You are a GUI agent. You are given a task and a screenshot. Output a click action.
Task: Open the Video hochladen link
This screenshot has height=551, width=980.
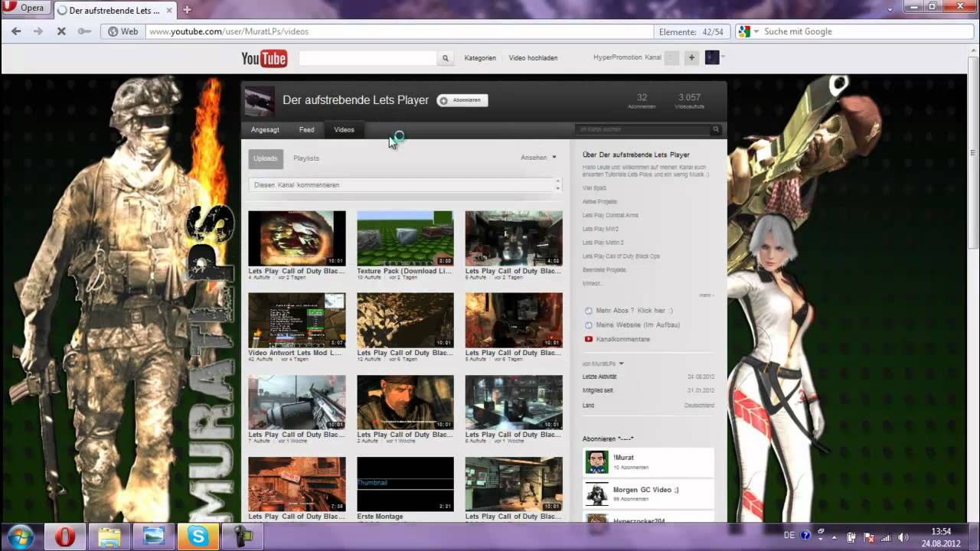pos(533,58)
